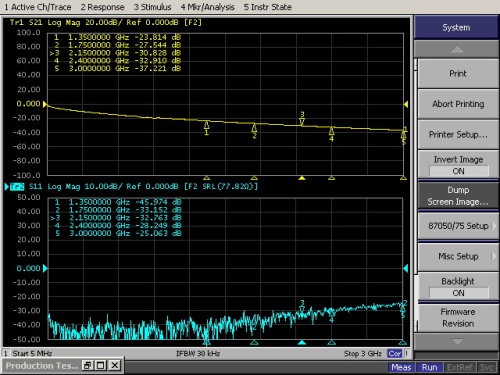Expand the 87050/75 Setup submenu

click(x=458, y=226)
